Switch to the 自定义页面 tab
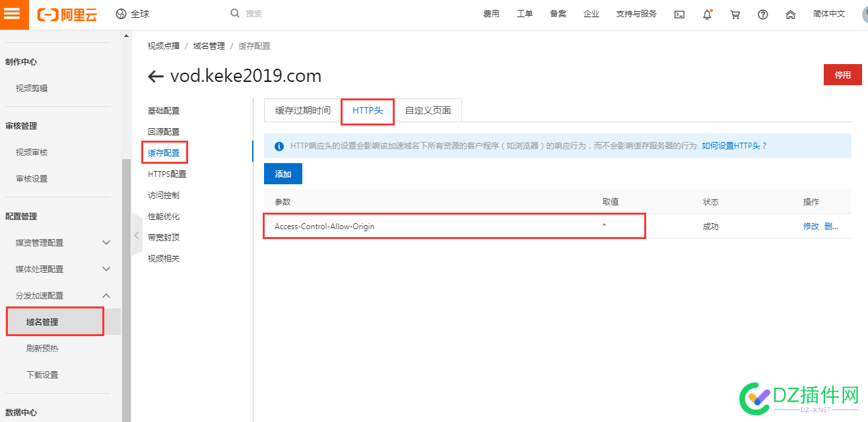Screen dimensions: 868x422 coord(428,110)
